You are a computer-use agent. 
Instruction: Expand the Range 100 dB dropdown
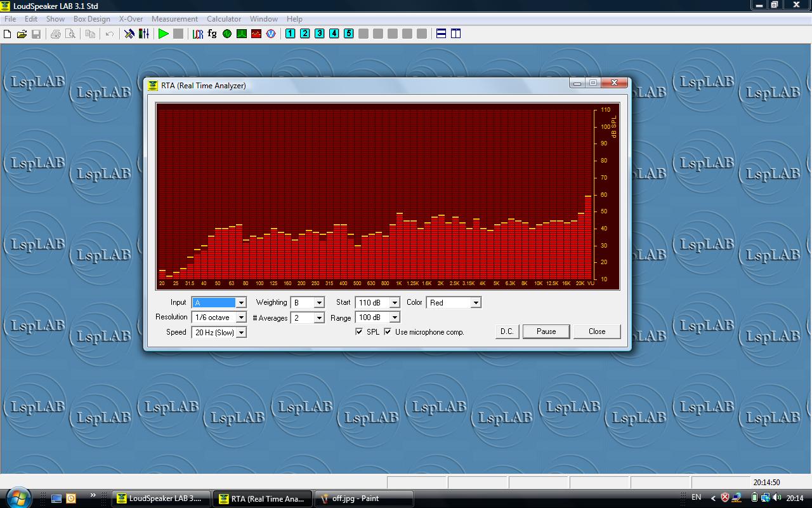[x=377, y=317]
